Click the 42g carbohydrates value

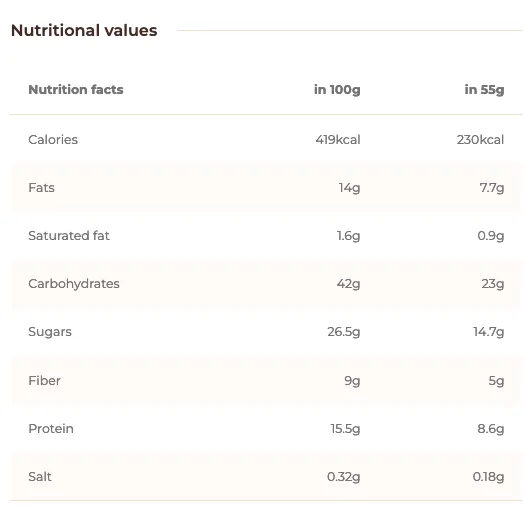pyautogui.click(x=348, y=284)
